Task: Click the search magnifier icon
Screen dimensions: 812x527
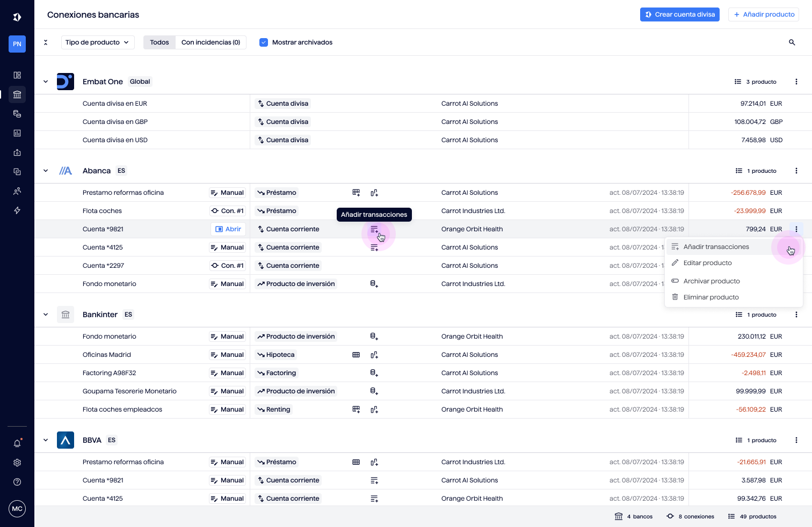Action: (x=792, y=42)
